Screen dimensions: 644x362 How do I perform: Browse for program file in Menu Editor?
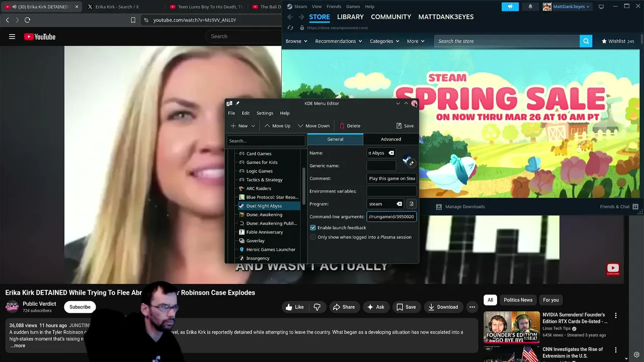pos(412,204)
